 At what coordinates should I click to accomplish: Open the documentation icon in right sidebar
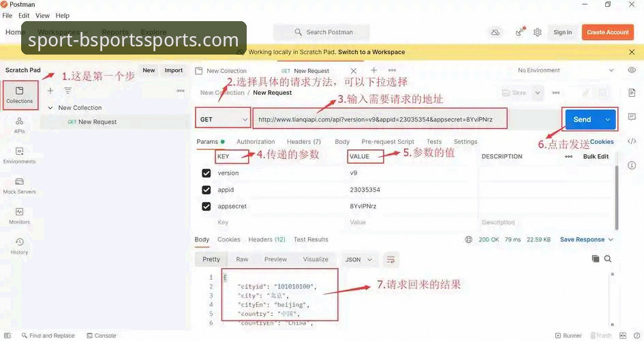(632, 93)
